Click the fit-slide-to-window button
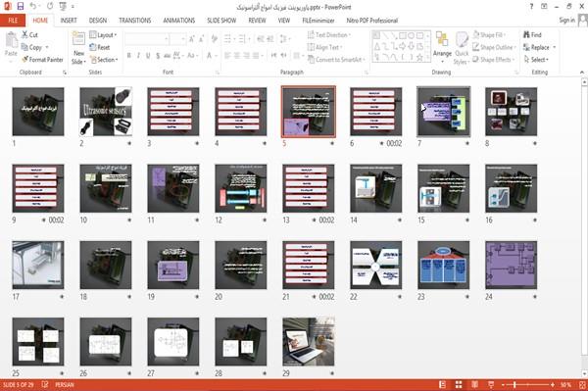 (x=582, y=384)
